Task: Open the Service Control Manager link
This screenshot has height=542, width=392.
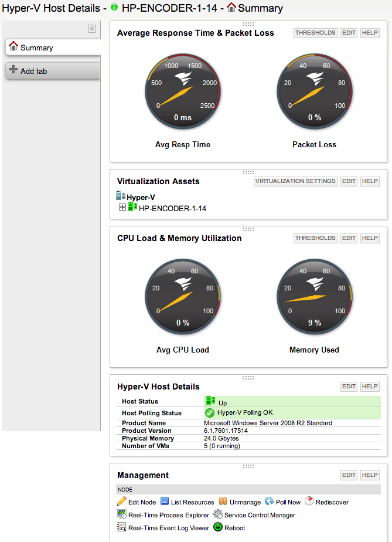Action: [260, 515]
